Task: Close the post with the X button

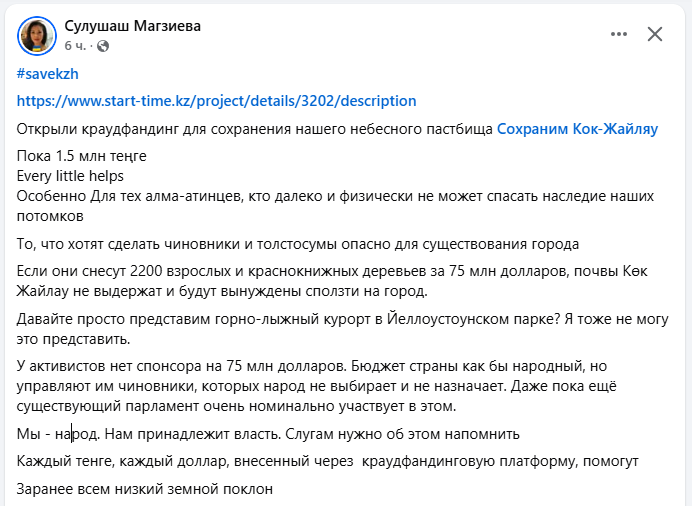Action: (655, 34)
